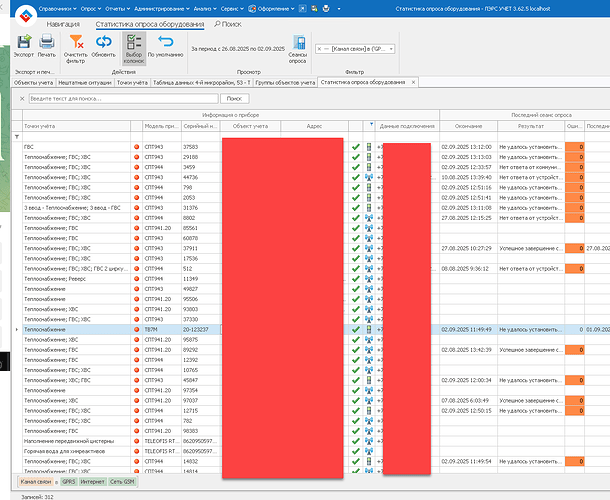
Task: Click antenna channel icon for serial 8802
Action: tap(369, 218)
